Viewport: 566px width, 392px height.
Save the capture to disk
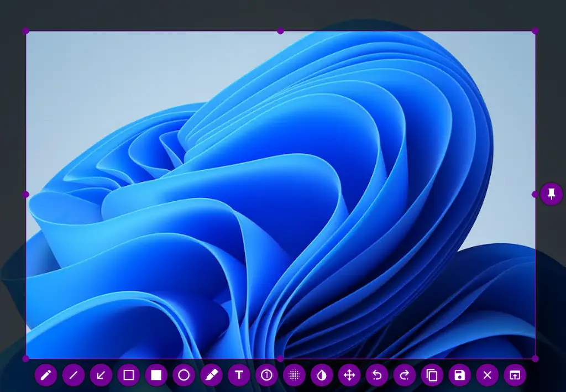tap(459, 375)
